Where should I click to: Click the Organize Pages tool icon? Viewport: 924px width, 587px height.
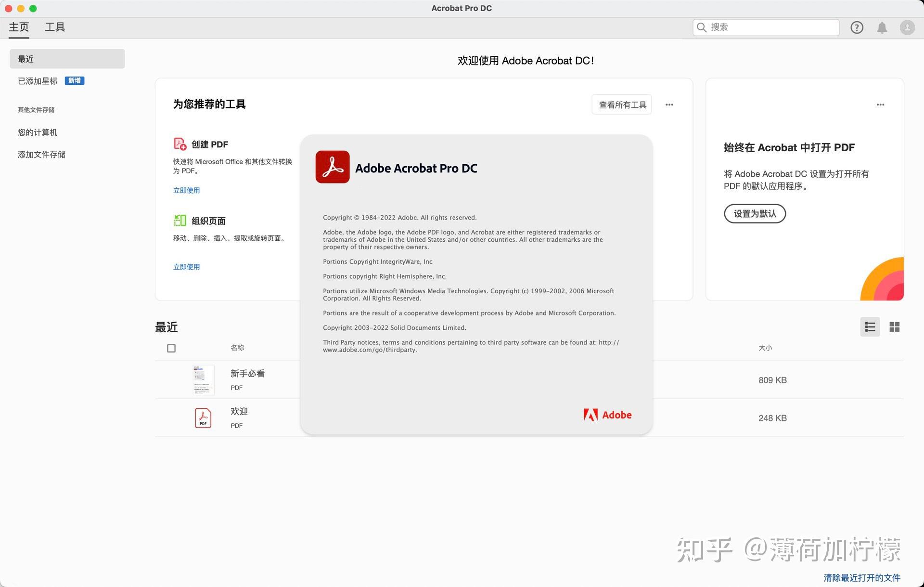click(x=180, y=221)
